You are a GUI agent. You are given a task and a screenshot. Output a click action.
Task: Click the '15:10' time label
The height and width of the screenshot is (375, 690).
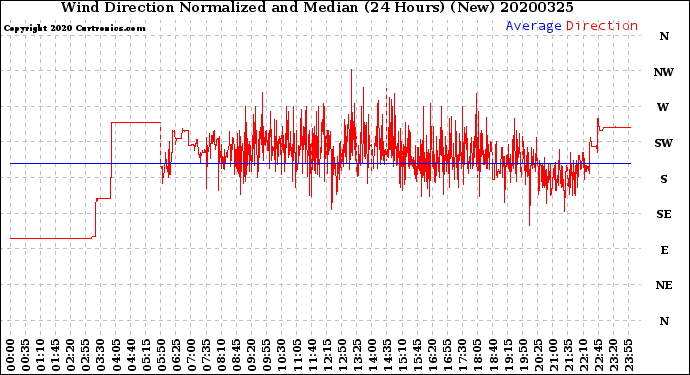click(403, 355)
